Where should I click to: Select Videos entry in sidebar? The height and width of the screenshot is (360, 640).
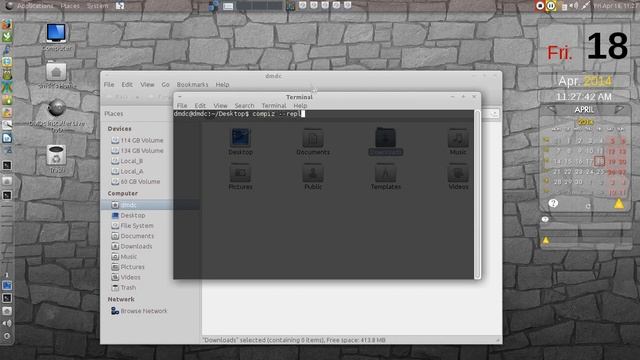pyautogui.click(x=126, y=277)
